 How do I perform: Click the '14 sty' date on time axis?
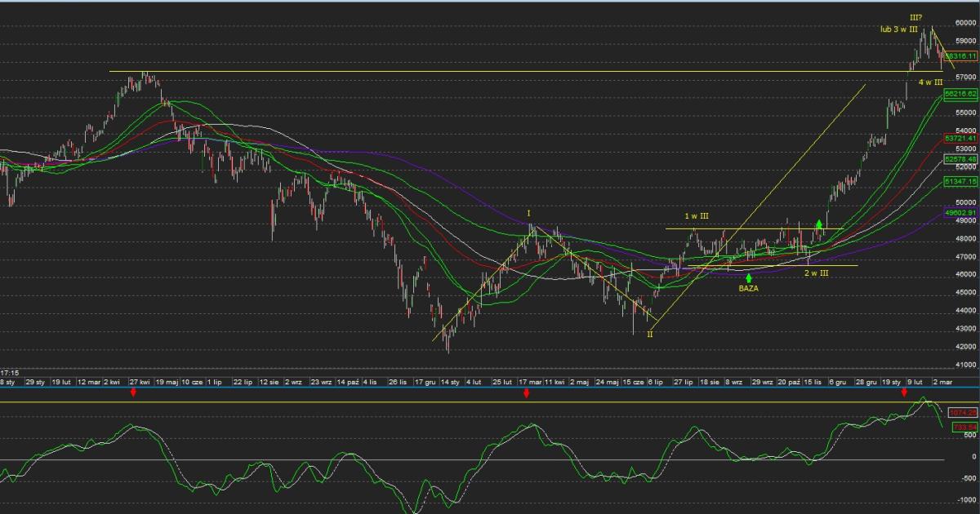(x=450, y=381)
